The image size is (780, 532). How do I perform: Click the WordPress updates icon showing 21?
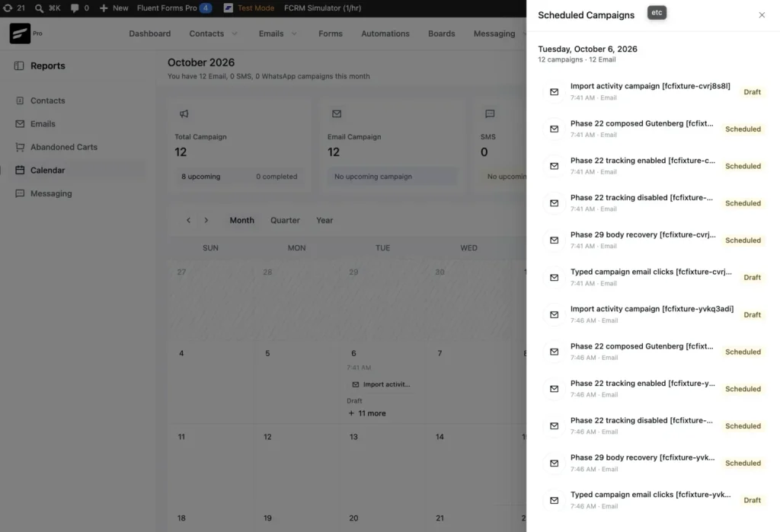pos(14,8)
